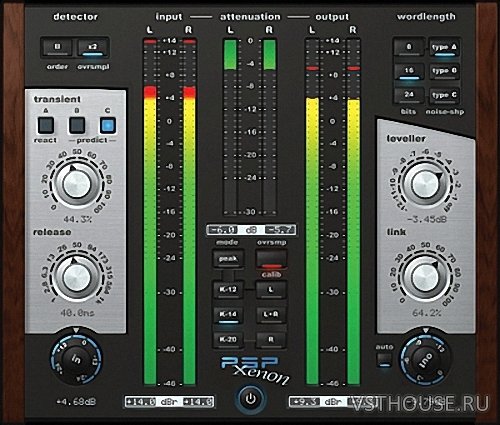Image resolution: width=500 pixels, height=425 pixels.
Task: Toggle the auto output button
Action: pyautogui.click(x=384, y=360)
